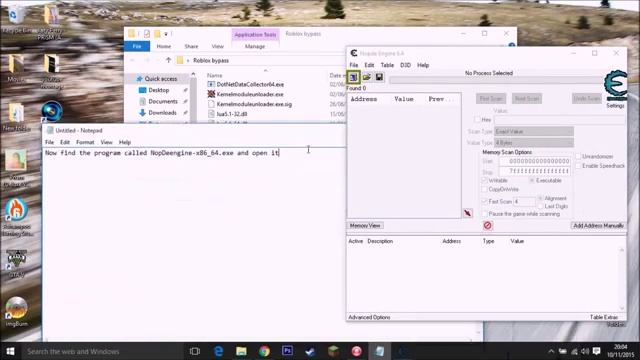Toggle the Unrandomizer checkbox
The height and width of the screenshot is (360, 640).
pyautogui.click(x=578, y=156)
